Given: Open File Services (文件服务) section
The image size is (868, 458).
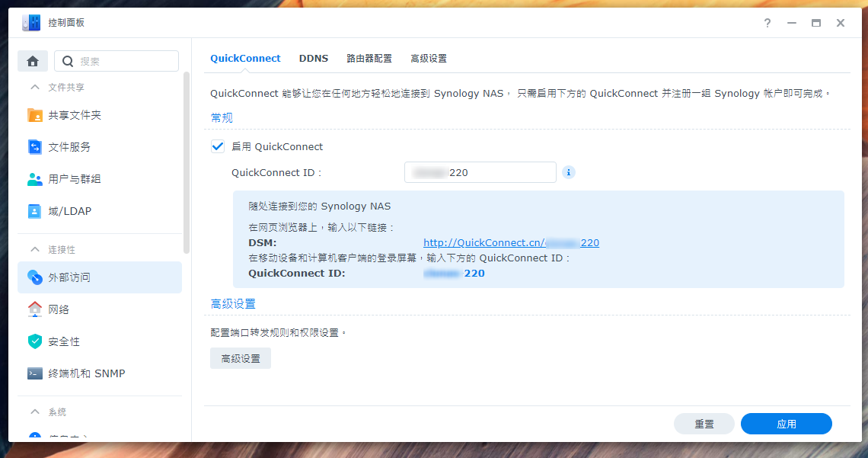Looking at the screenshot, I should [69, 147].
